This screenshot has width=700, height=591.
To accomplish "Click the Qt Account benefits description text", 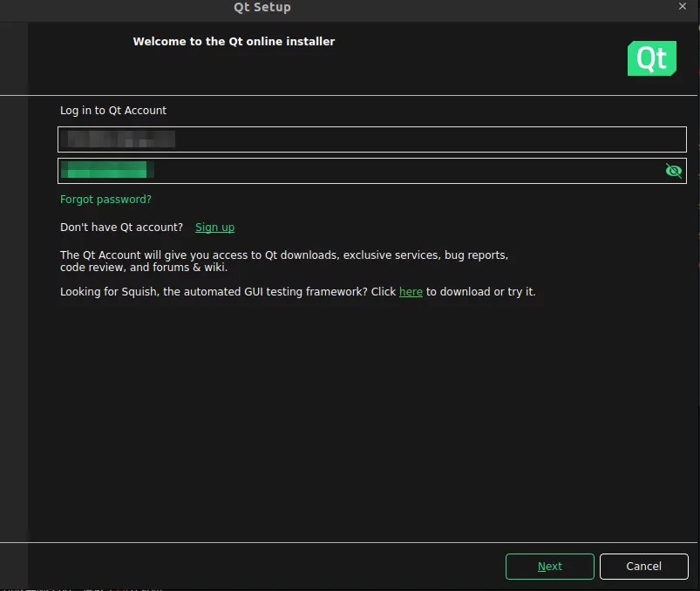I will (x=284, y=262).
